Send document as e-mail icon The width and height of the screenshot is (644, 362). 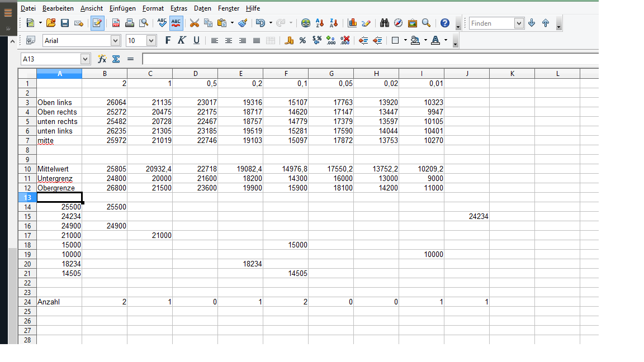[x=79, y=23]
